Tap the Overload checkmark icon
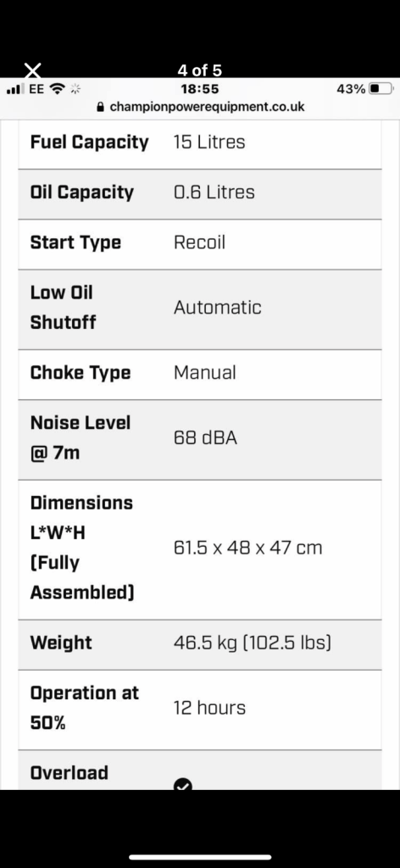400x868 pixels. click(183, 784)
